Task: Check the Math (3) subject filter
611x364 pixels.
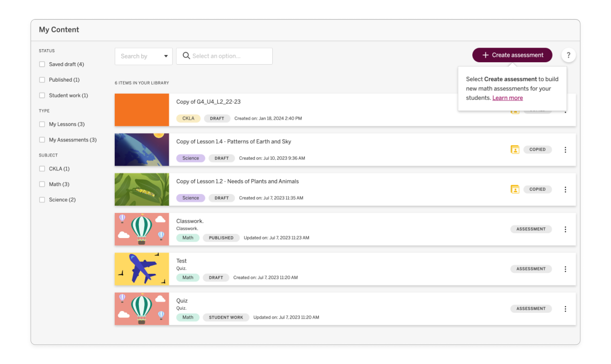Action: point(42,184)
